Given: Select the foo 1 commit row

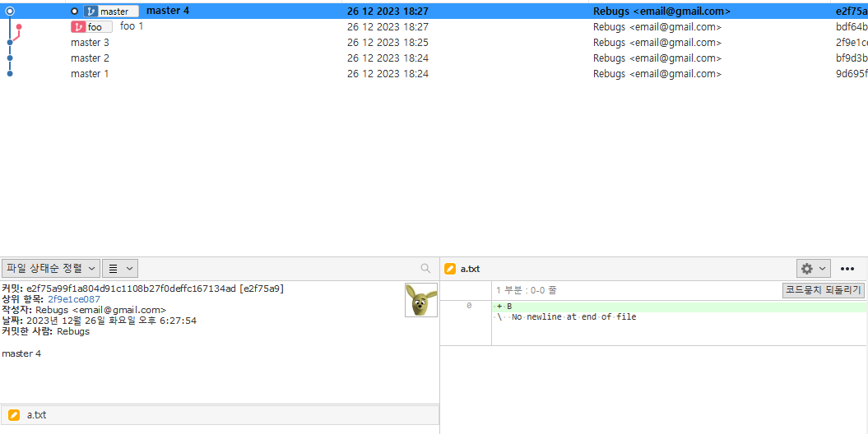Looking at the screenshot, I should (x=434, y=26).
